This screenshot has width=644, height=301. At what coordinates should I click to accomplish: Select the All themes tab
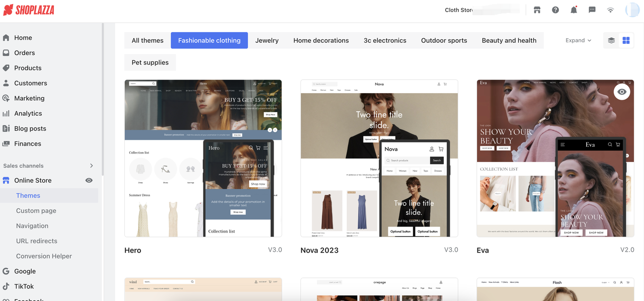click(147, 40)
